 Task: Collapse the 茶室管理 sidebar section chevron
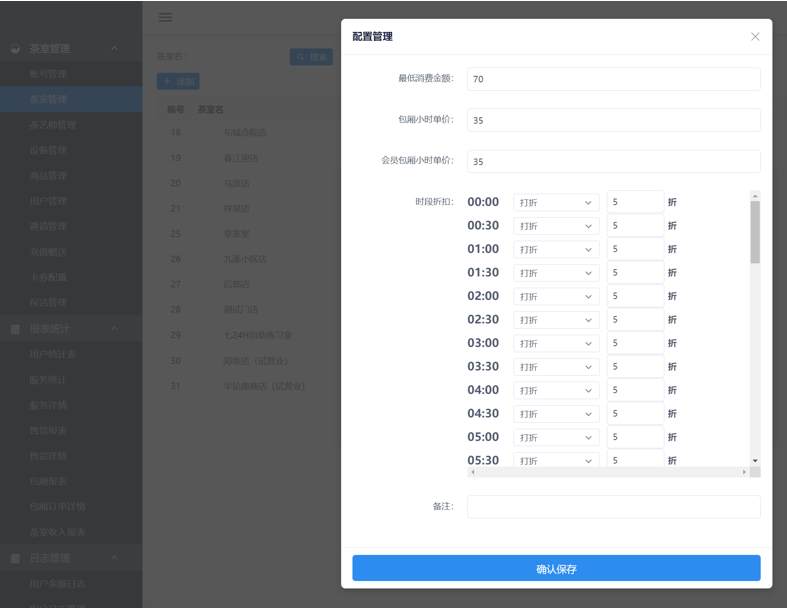coord(114,49)
